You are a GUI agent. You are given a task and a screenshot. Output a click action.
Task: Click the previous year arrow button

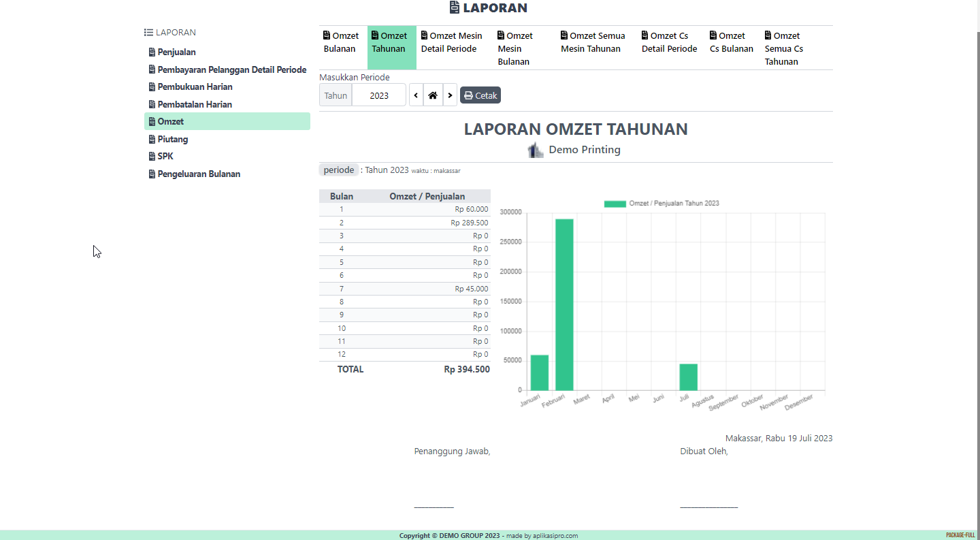[x=416, y=95]
